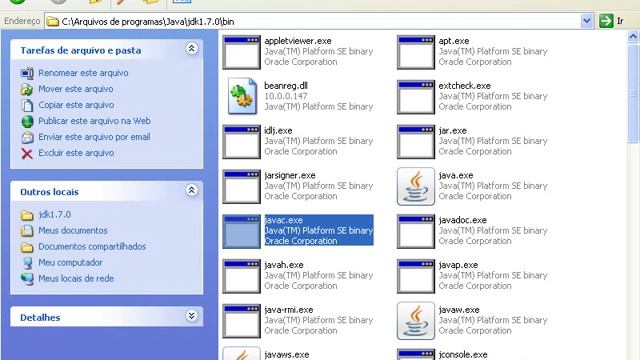Click the Mover este arquivo icon

point(27,89)
